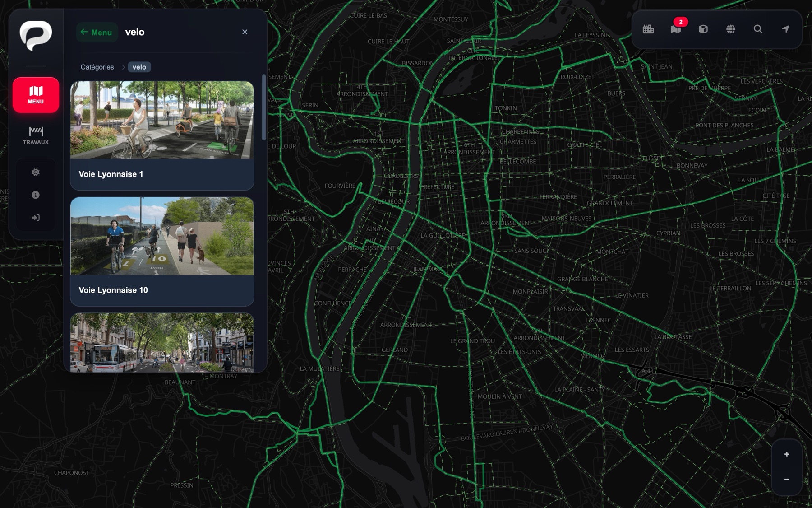Go back with the green Menu button
The height and width of the screenshot is (508, 812).
coord(97,32)
